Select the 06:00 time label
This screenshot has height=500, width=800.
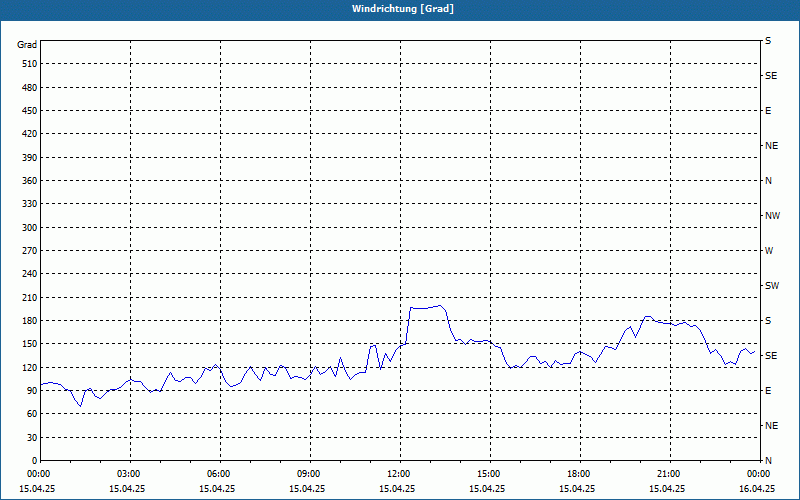220,473
